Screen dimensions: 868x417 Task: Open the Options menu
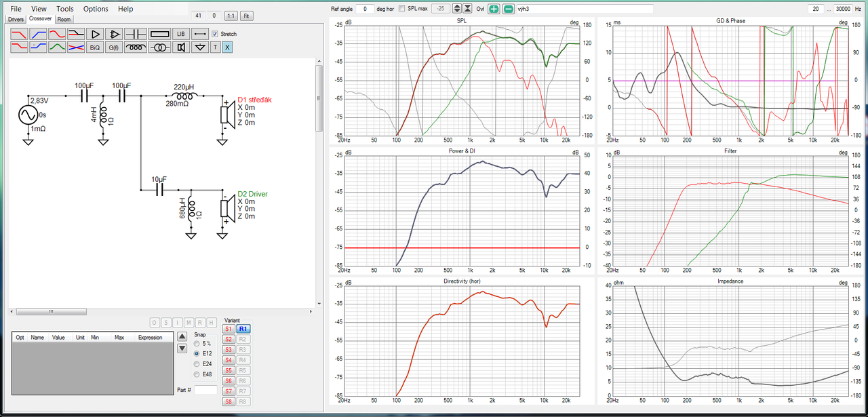click(x=96, y=9)
